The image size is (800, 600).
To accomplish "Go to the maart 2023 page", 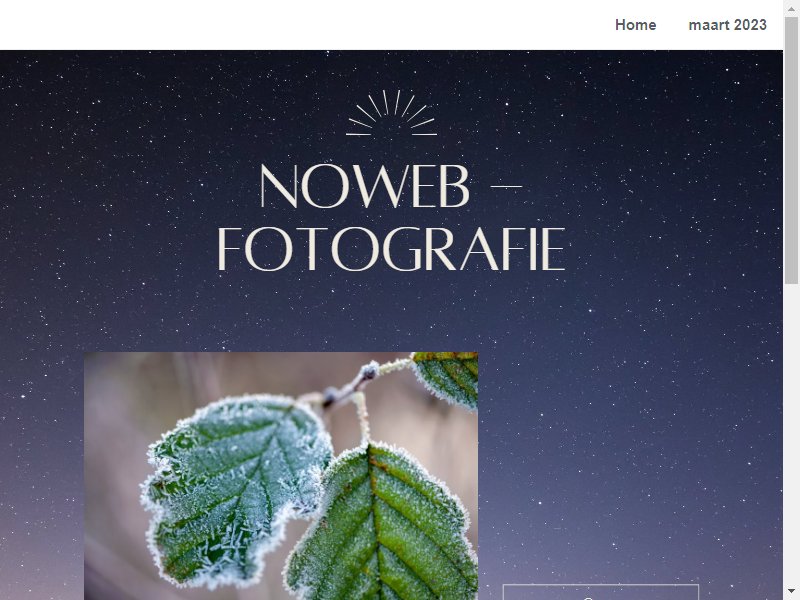I will tap(727, 25).
